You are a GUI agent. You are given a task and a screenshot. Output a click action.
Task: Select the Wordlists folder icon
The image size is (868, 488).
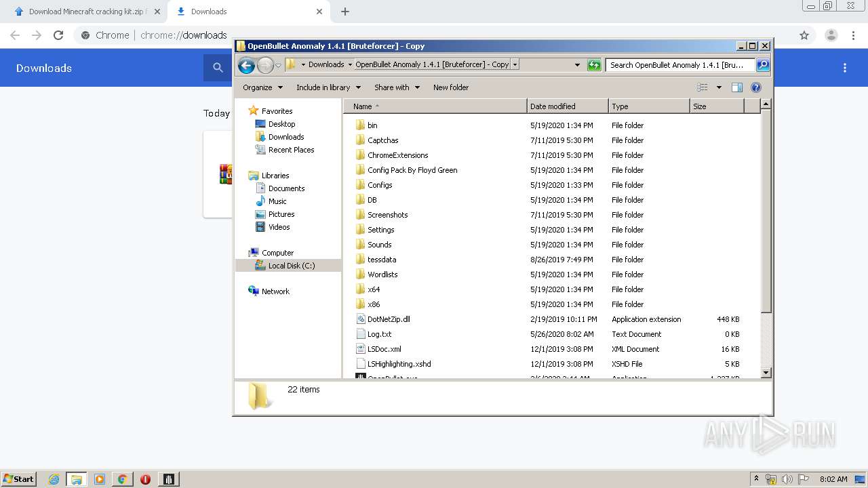click(361, 274)
